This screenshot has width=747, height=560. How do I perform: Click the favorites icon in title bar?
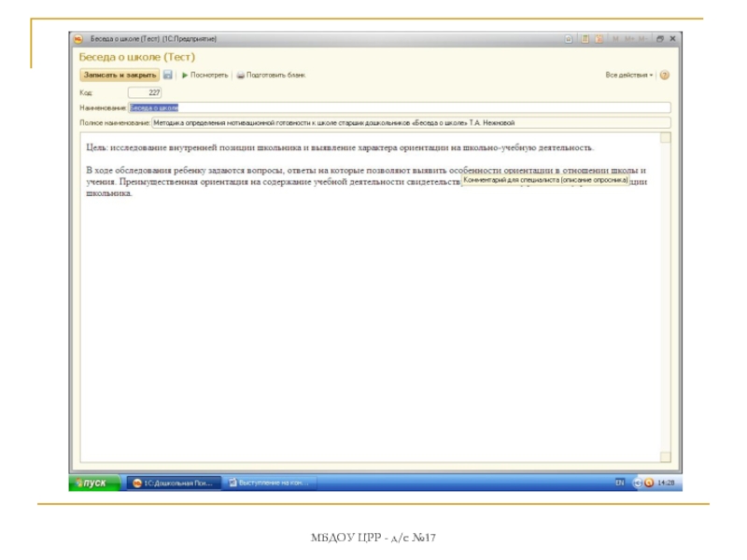(x=569, y=39)
